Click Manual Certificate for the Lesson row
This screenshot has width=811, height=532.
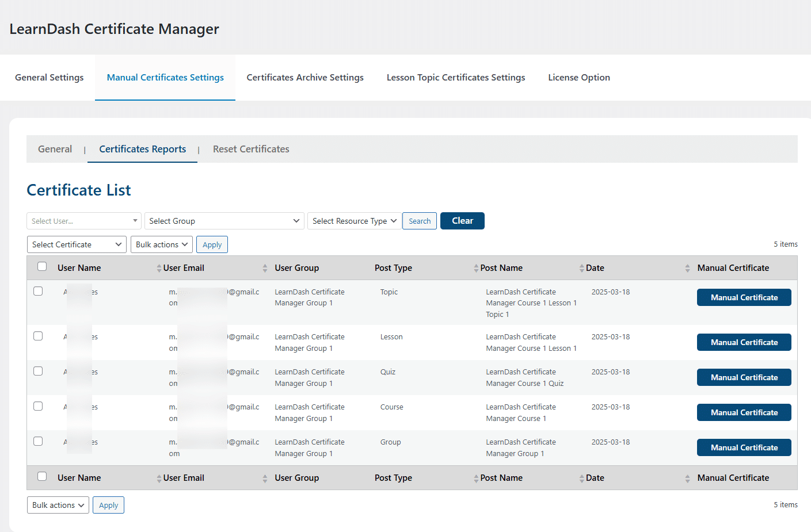point(744,342)
